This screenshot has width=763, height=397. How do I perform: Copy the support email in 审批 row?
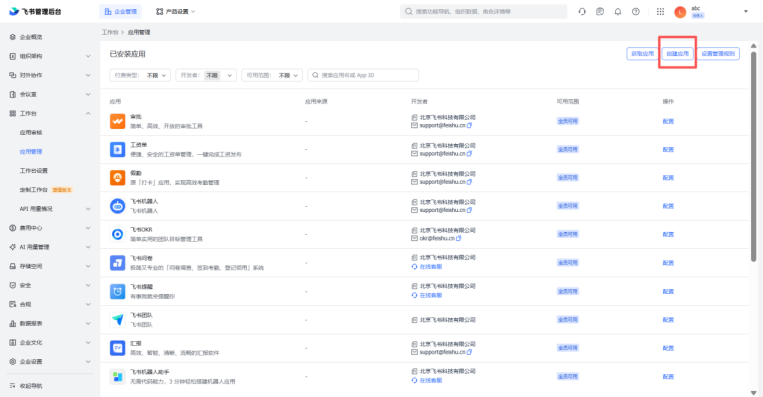coord(470,126)
